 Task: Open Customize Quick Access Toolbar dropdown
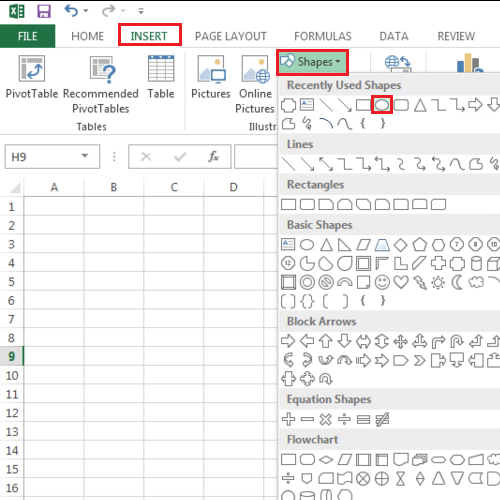coord(141,11)
